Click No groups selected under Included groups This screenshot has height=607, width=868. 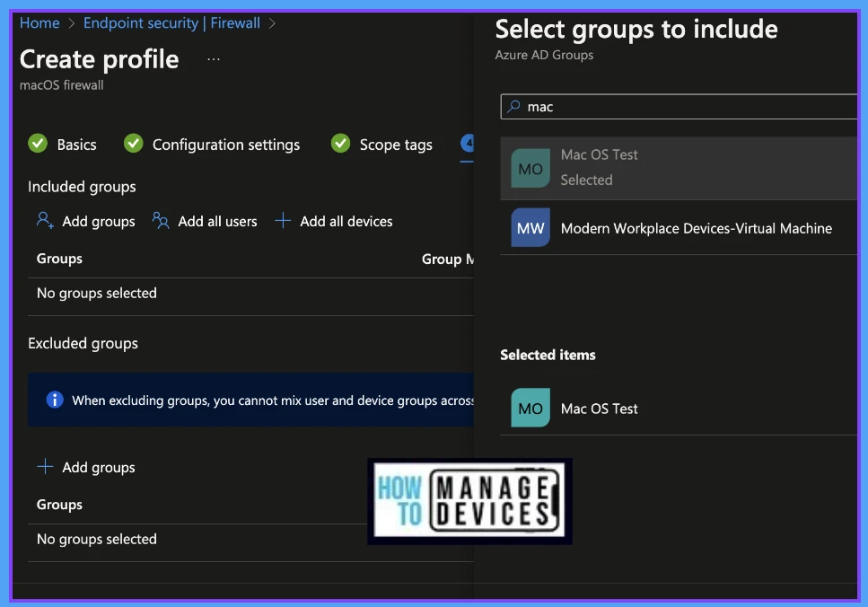(x=96, y=293)
